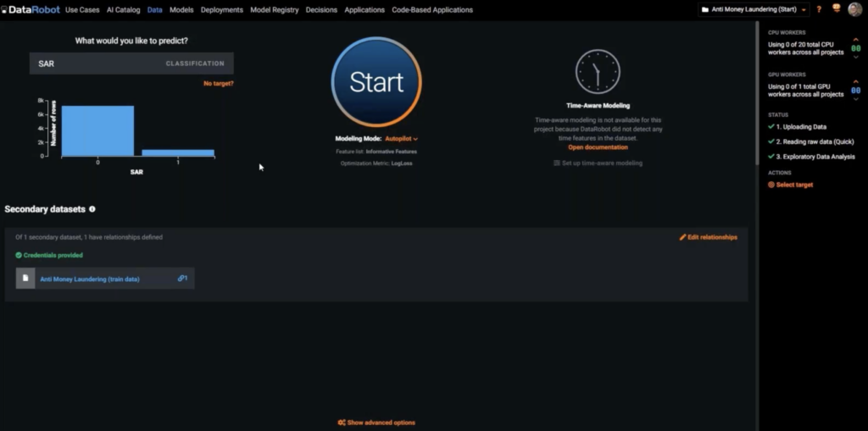Screen dimensions: 868x431
Task: Click the relationship link icon showing 1
Action: 183,279
